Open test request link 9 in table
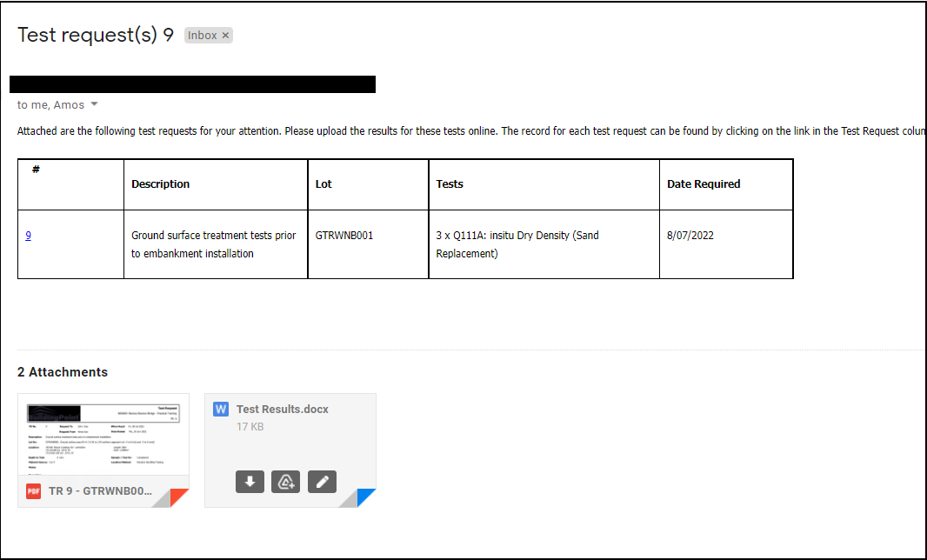Image resolution: width=927 pixels, height=560 pixels. 29,236
